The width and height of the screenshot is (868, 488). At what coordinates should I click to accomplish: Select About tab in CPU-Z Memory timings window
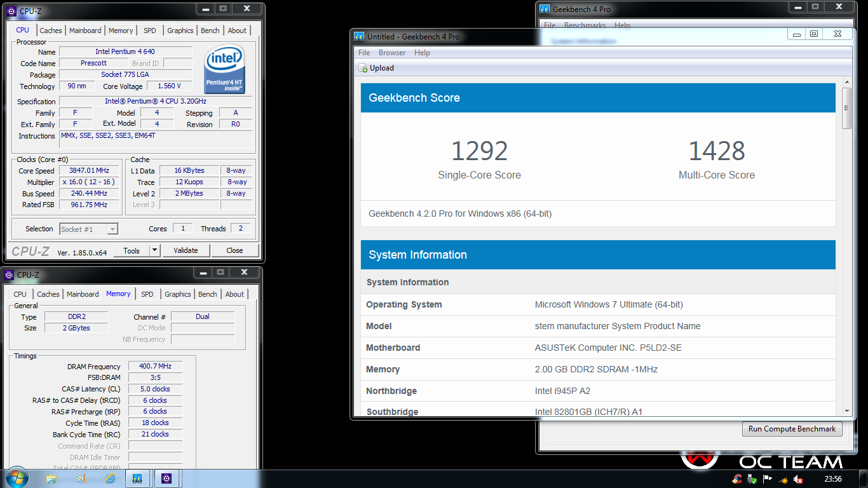click(234, 294)
